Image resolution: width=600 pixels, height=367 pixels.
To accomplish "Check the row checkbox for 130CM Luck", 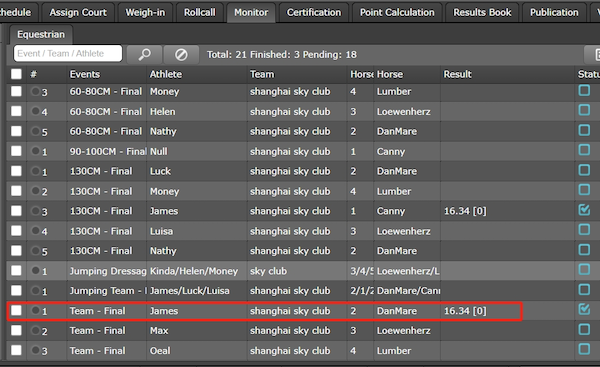I will 16,171.
